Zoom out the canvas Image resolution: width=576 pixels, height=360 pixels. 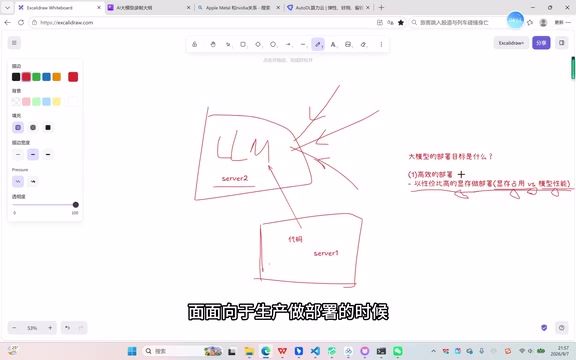coord(14,328)
